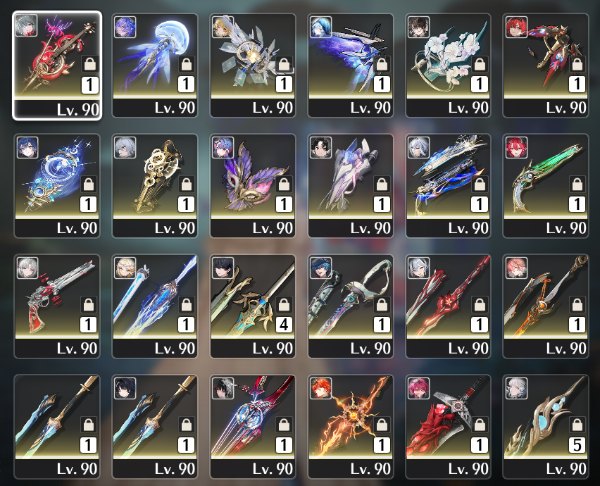Click the rank 4 badge on sword card
This screenshot has width=600, height=486.
click(284, 325)
